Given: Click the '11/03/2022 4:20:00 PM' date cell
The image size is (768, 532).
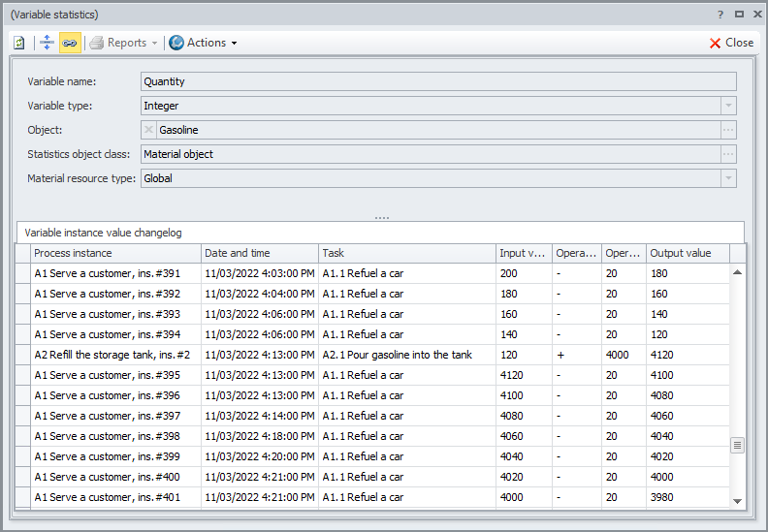Looking at the screenshot, I should pyautogui.click(x=260, y=456).
